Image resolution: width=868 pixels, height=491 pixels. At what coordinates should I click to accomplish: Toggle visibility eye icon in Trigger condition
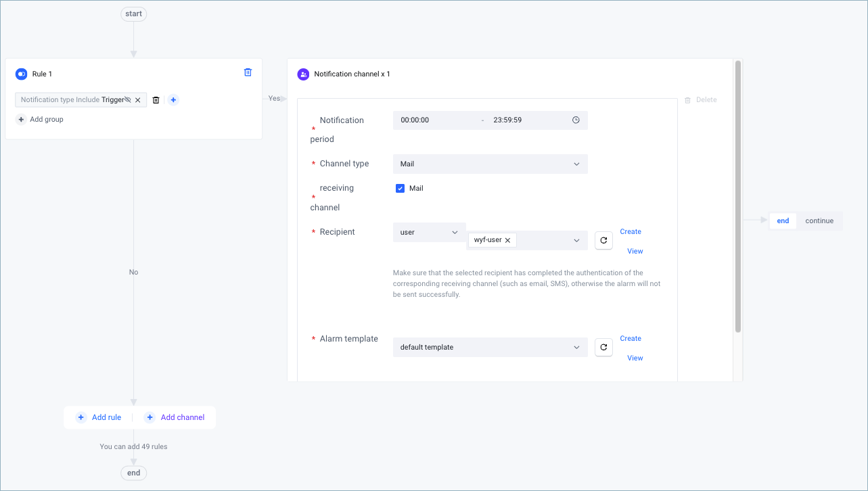[128, 99]
